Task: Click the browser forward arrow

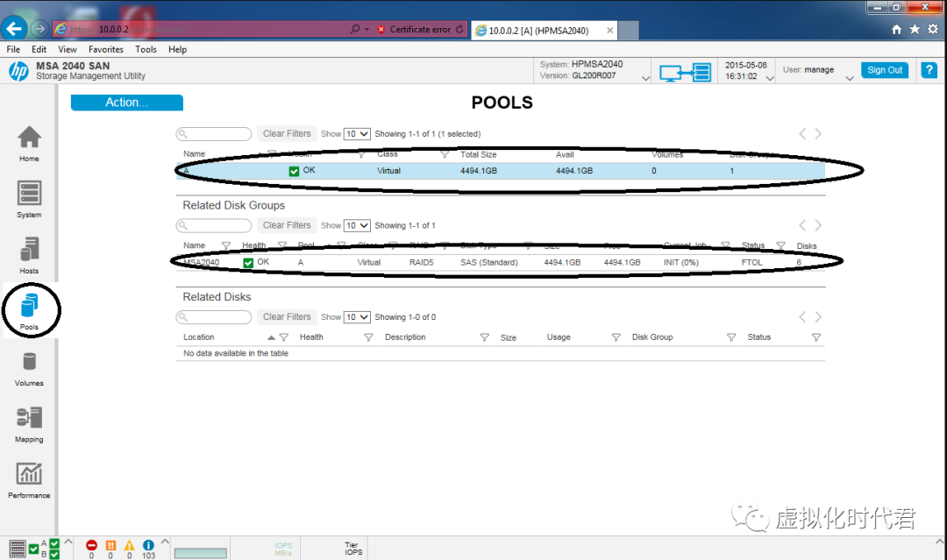Action: pos(39,28)
